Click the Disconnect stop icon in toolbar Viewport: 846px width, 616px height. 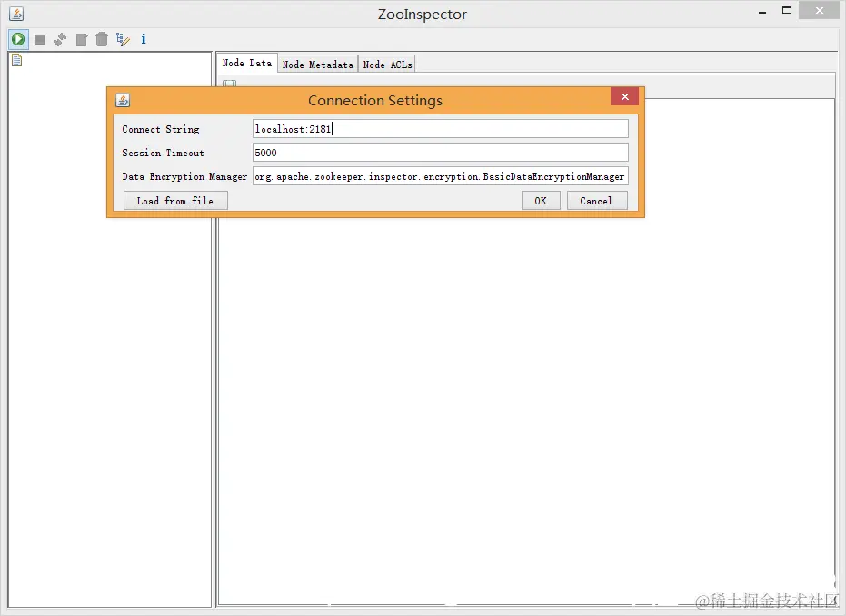39,39
